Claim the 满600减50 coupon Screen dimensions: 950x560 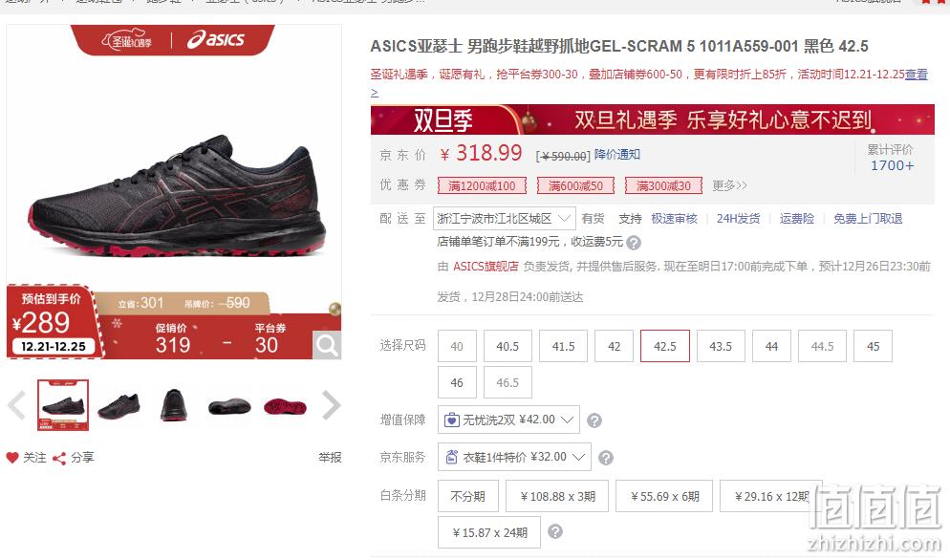pos(575,185)
